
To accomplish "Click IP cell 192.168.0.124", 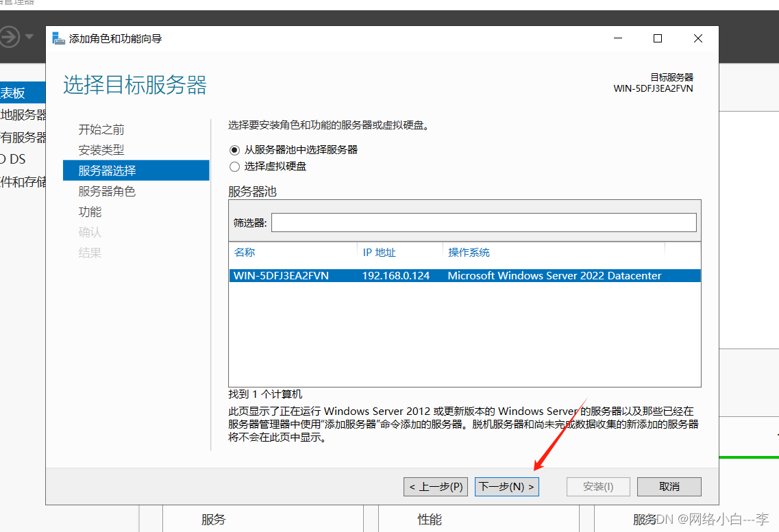I will 395,275.
